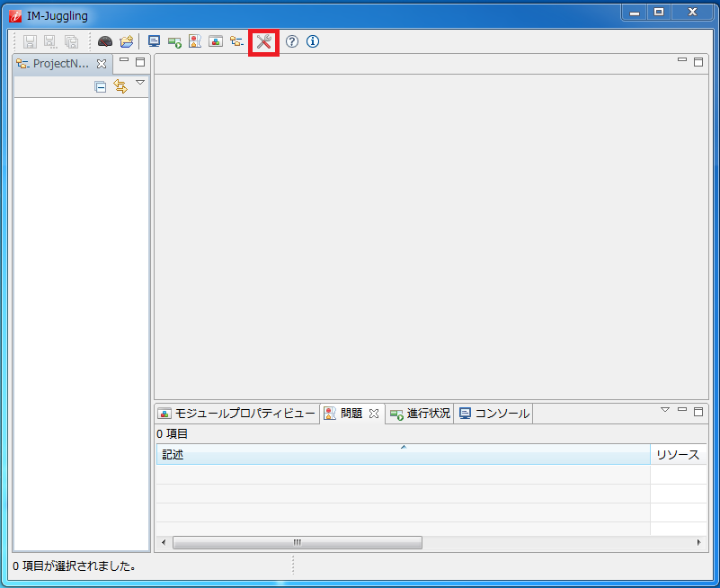The image size is (720, 588).
Task: Show Module Property view from toolbar icon
Action: pyautogui.click(x=216, y=41)
